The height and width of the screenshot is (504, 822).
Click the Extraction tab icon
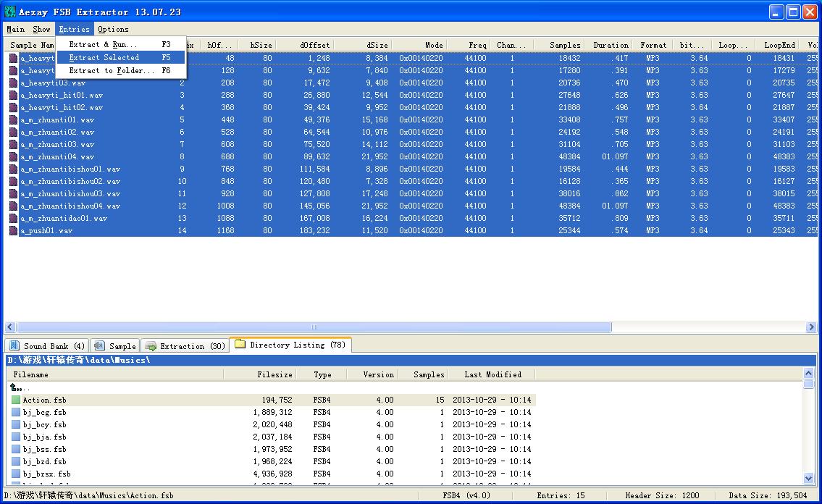pyautogui.click(x=151, y=346)
